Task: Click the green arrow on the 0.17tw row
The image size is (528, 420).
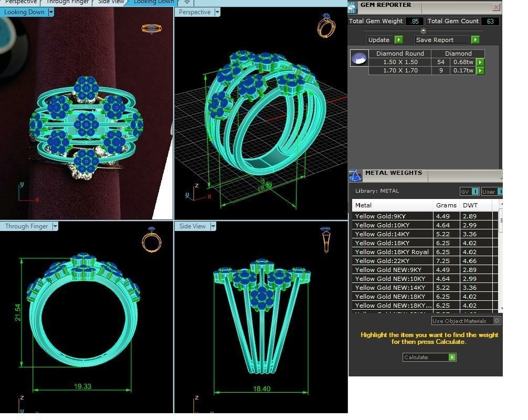Action: click(x=480, y=70)
